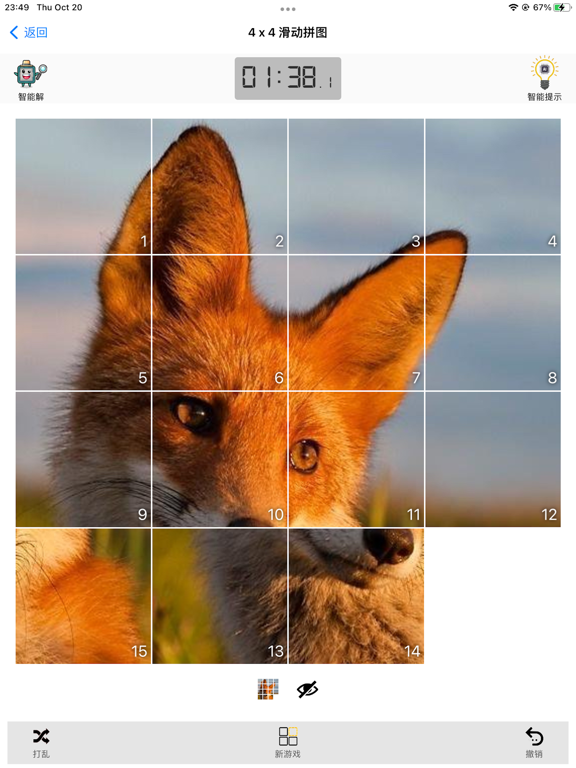Viewport: 576px width, 768px height.
Task: Shuffle the puzzle with 打乱
Action: (41, 742)
